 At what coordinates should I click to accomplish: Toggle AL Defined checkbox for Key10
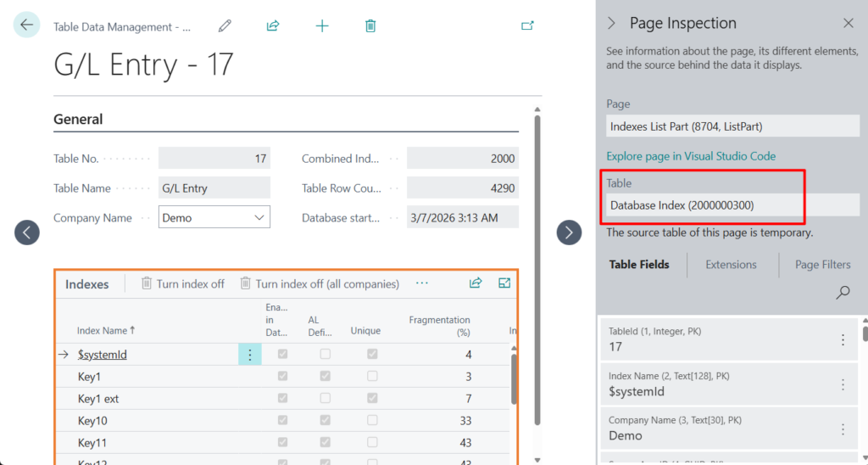pyautogui.click(x=325, y=421)
